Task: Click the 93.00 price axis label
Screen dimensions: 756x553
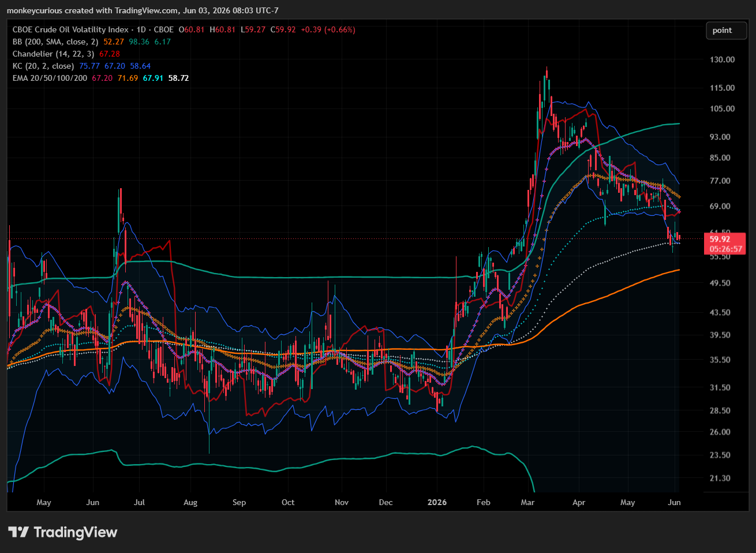Action: tap(720, 137)
